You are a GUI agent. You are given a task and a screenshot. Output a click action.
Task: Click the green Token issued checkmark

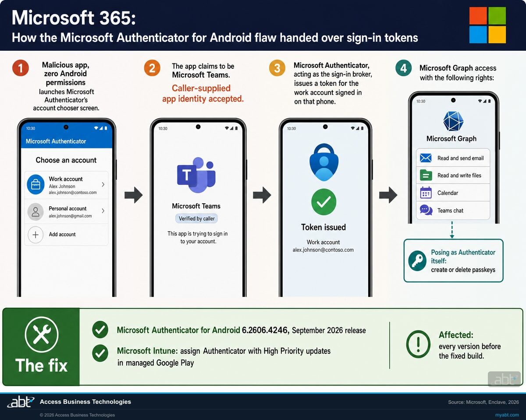[x=324, y=202]
